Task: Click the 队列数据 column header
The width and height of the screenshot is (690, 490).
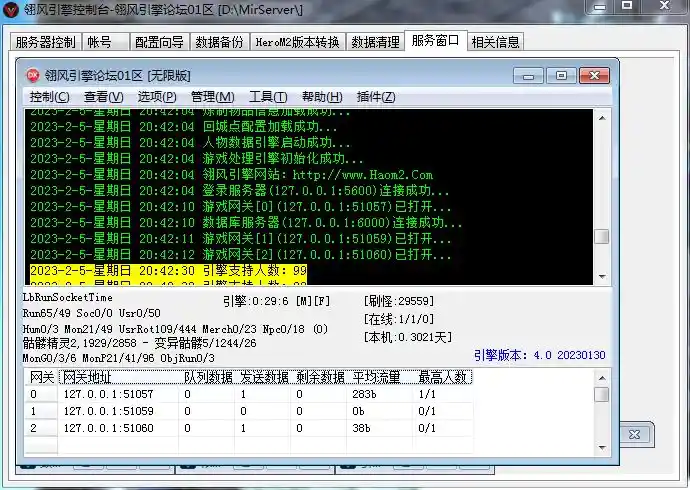Action: 208,377
